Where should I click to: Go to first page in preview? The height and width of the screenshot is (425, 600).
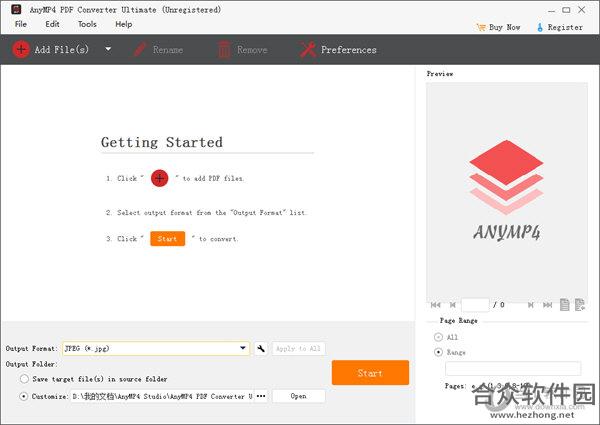click(x=435, y=305)
